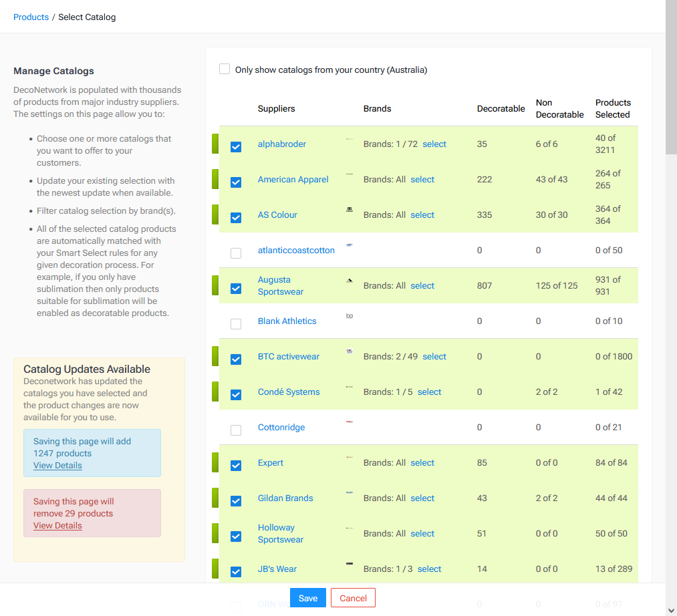This screenshot has width=677, height=616.
Task: Click the AS Colour supplier logo icon
Action: (x=350, y=209)
